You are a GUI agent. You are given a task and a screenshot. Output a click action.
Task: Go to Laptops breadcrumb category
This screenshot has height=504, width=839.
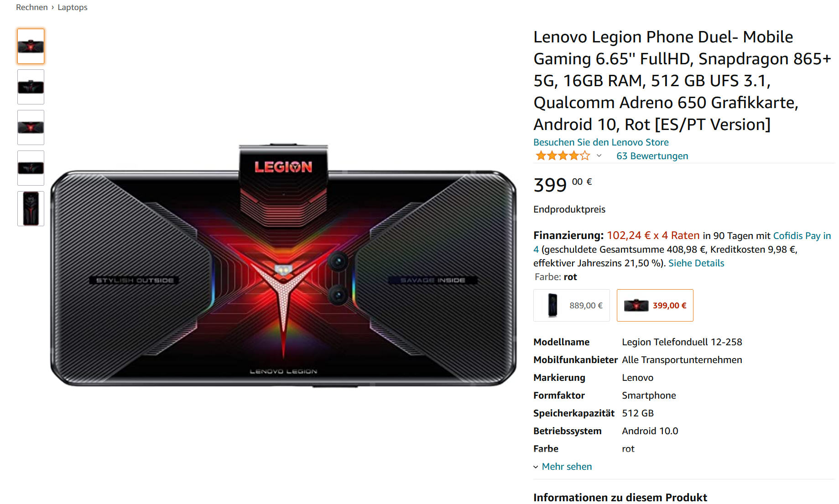click(x=73, y=7)
